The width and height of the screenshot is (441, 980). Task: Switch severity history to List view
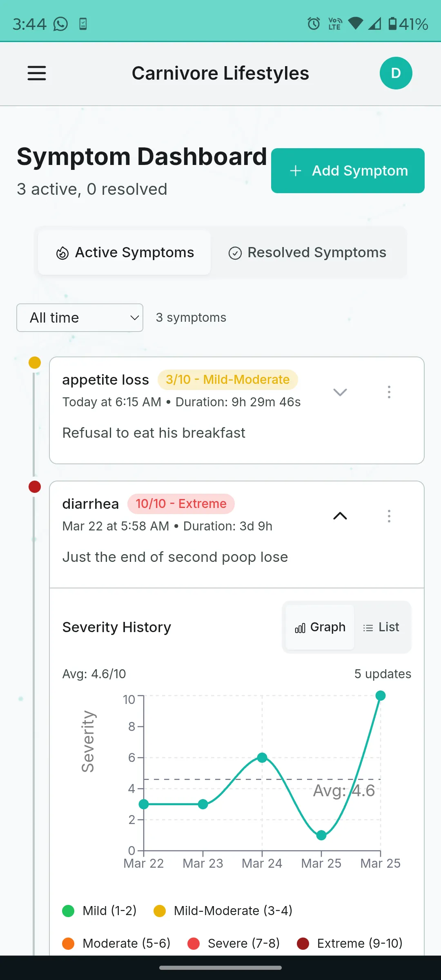click(x=381, y=627)
